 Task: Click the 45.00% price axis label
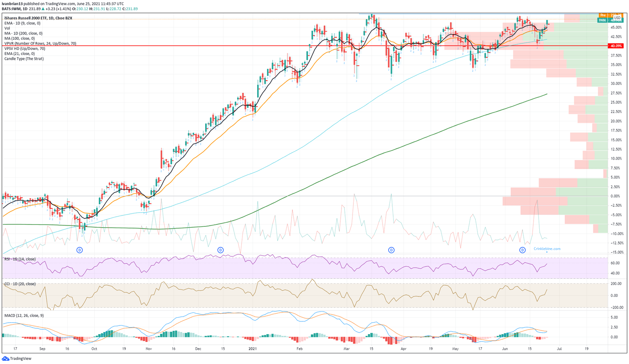click(x=616, y=27)
